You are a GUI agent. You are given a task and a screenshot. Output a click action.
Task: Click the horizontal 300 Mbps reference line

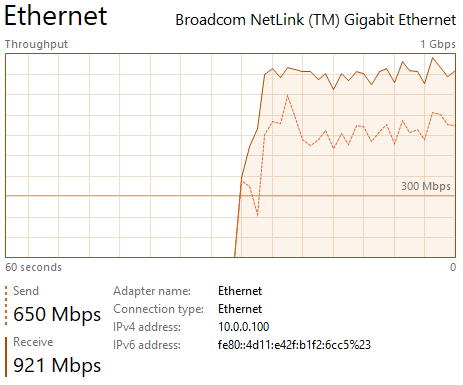click(120, 196)
